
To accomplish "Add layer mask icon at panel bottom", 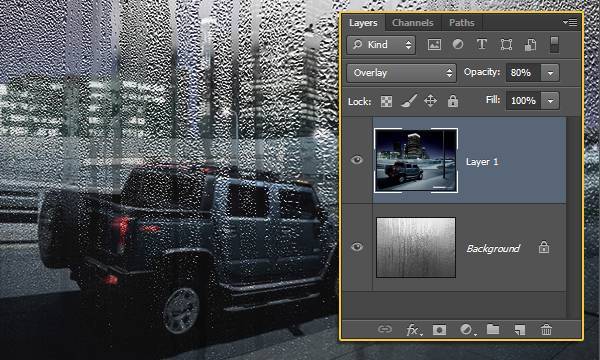I will point(439,329).
